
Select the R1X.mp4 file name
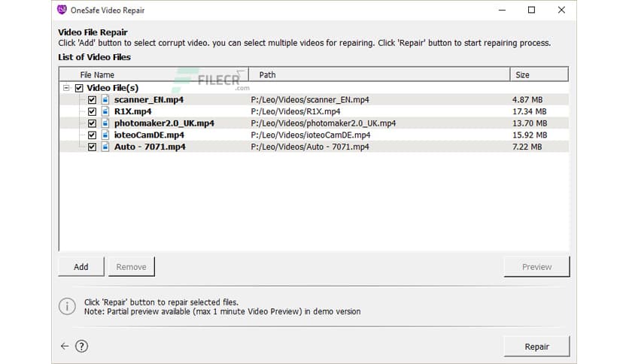click(132, 111)
